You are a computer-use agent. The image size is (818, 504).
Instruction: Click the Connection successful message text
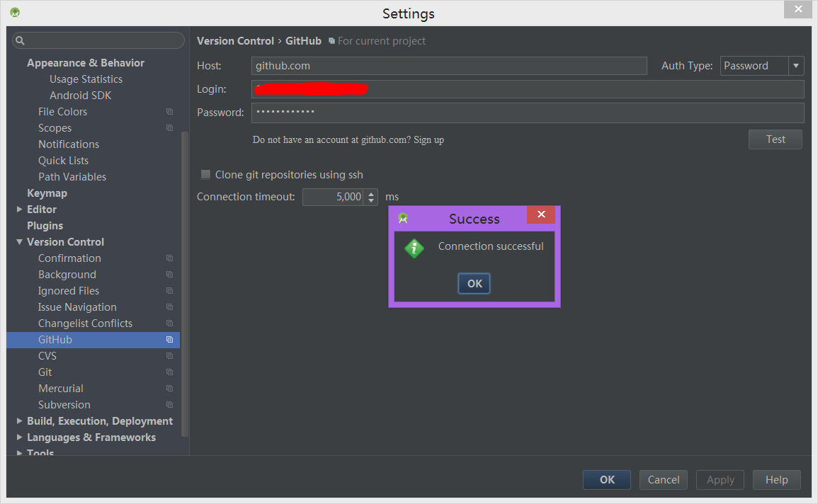(491, 246)
